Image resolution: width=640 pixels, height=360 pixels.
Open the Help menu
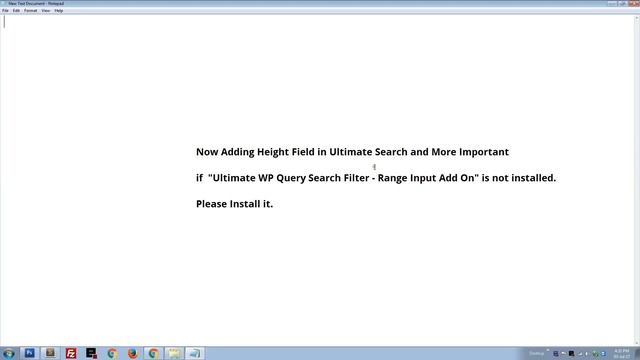[x=59, y=11]
